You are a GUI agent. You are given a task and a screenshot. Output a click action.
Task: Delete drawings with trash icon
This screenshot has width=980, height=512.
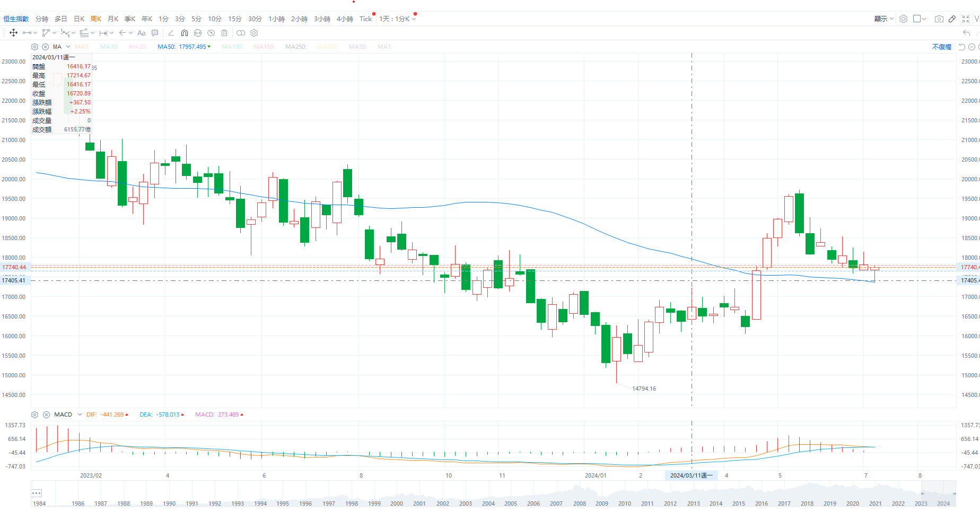point(224,33)
